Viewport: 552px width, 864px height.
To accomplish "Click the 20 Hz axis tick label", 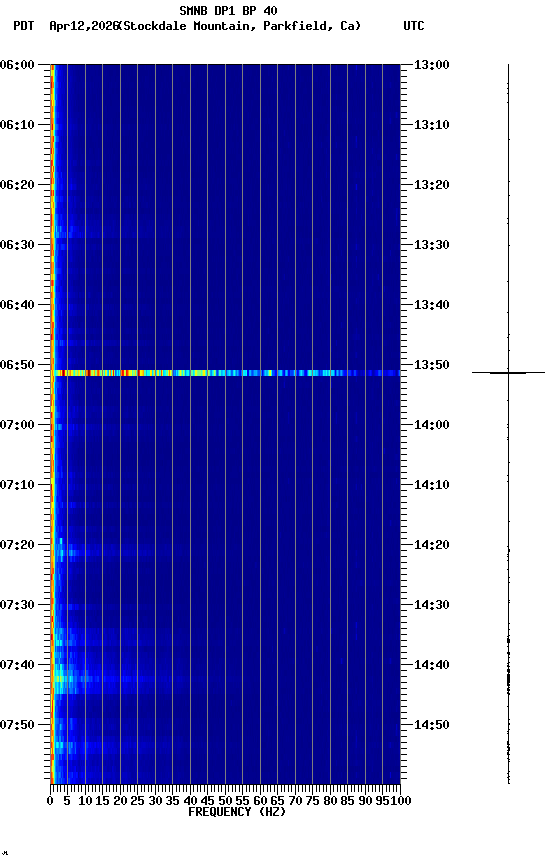I will coord(120,802).
